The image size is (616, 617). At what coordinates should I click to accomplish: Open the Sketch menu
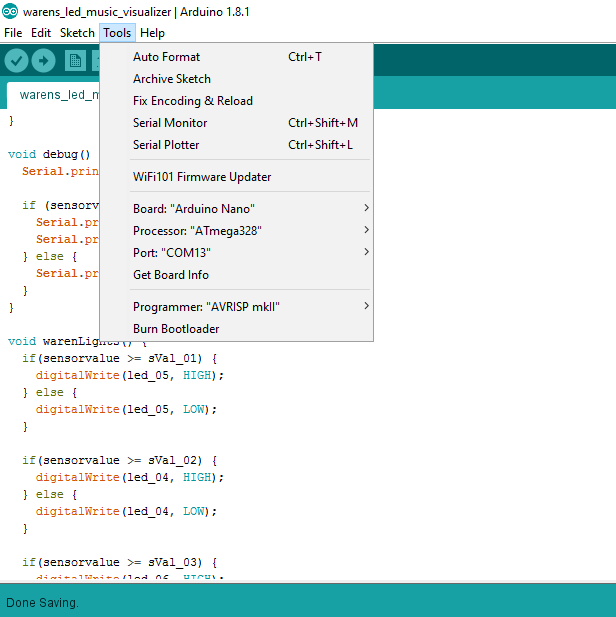(x=77, y=33)
